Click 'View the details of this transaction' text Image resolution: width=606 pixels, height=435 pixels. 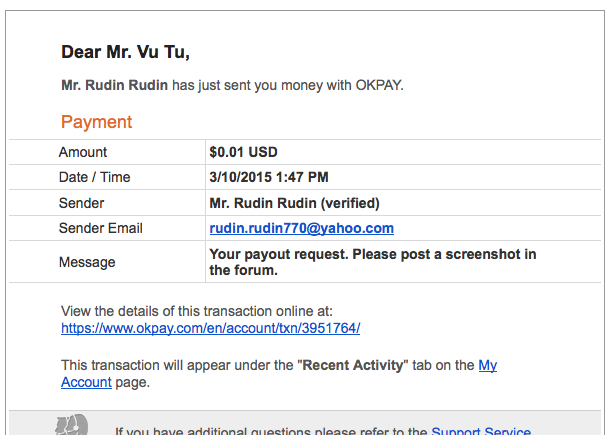coord(197,311)
